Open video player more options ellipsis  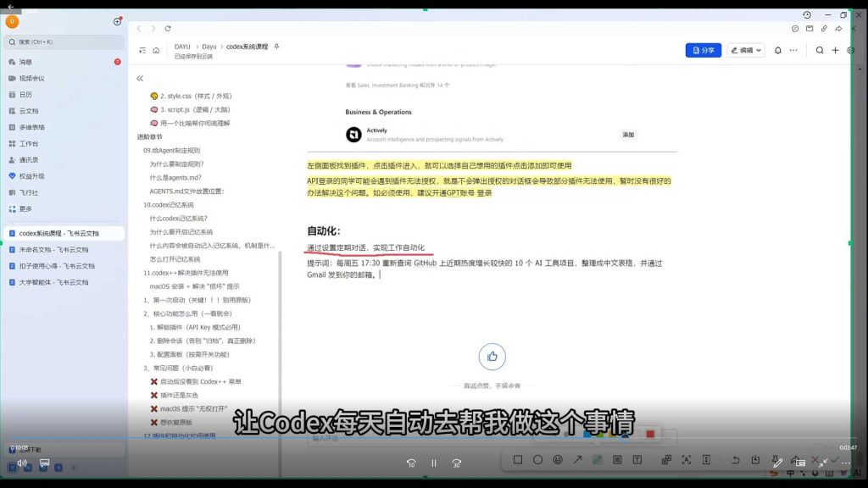click(845, 463)
